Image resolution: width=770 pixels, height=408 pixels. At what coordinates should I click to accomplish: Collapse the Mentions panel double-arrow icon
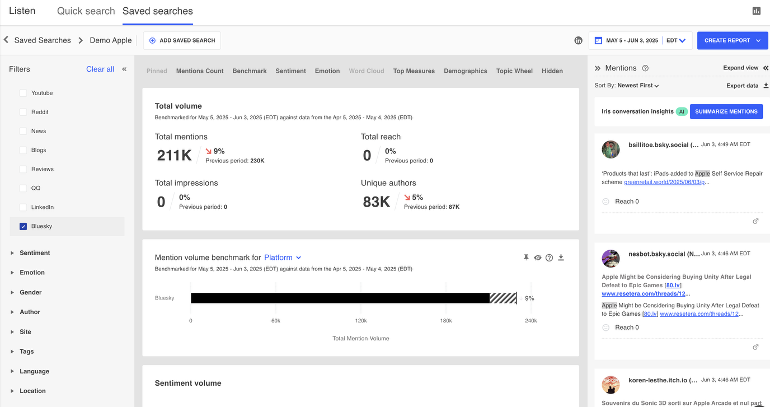pos(598,68)
